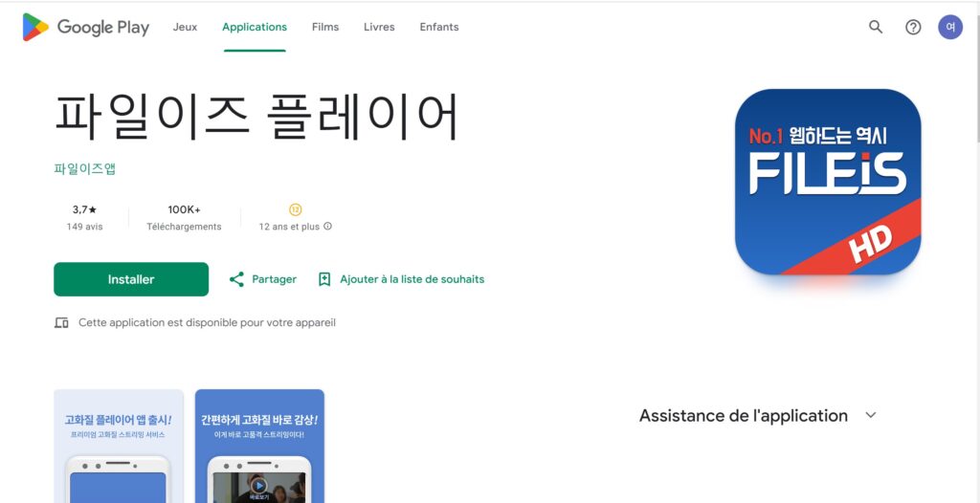Click the device availability icon
The image size is (980, 503).
(61, 323)
